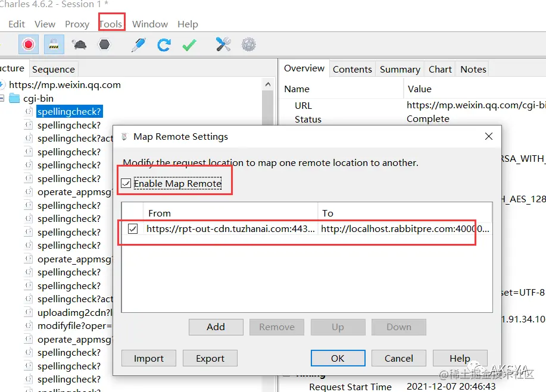Select the cgi-bin folder icon
The height and width of the screenshot is (392, 546).
[14, 98]
